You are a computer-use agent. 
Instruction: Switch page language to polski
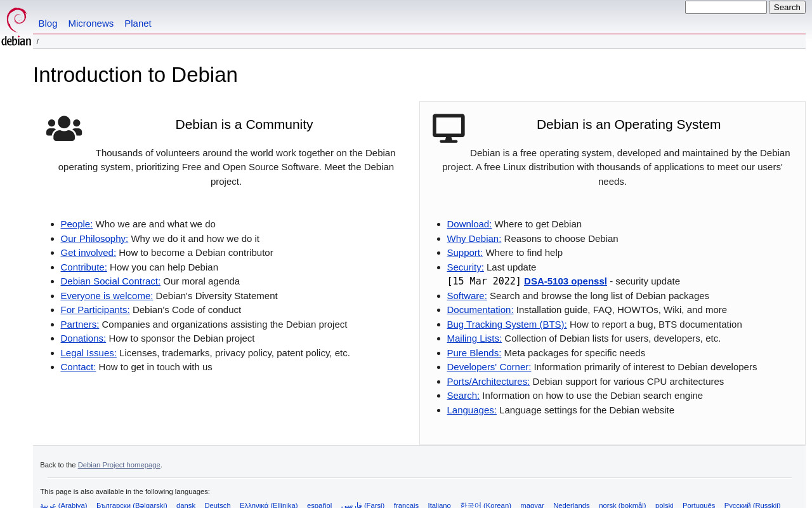tap(664, 505)
